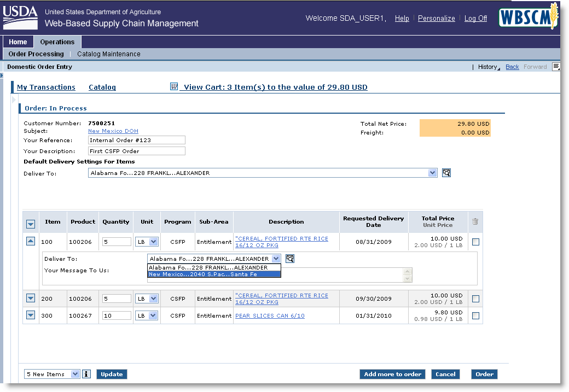The image size is (569, 392).
Task: Switch to the Home tab
Action: 18,42
